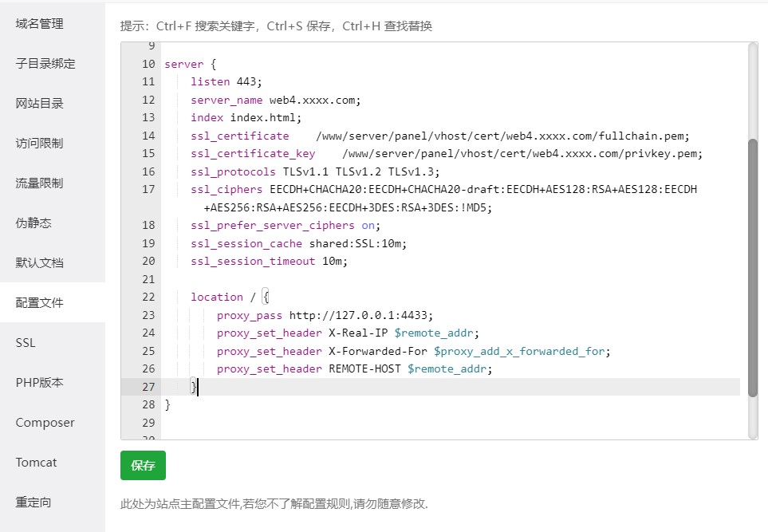The width and height of the screenshot is (768, 532).
Task: Go to 流量限制 tab
Action: [40, 183]
